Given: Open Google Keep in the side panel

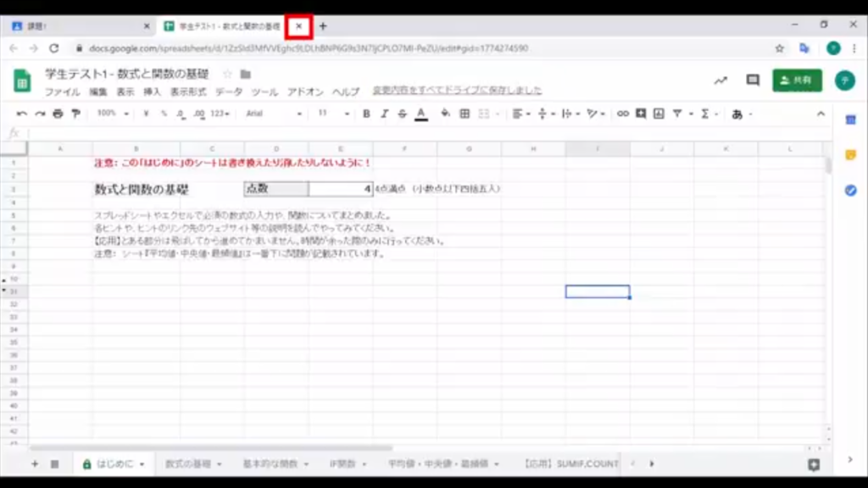Looking at the screenshot, I should point(851,155).
